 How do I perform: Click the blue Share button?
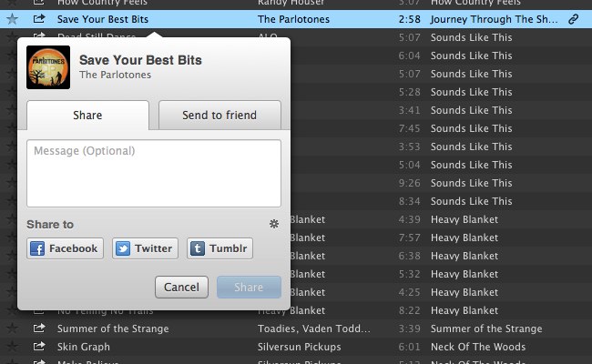click(249, 287)
